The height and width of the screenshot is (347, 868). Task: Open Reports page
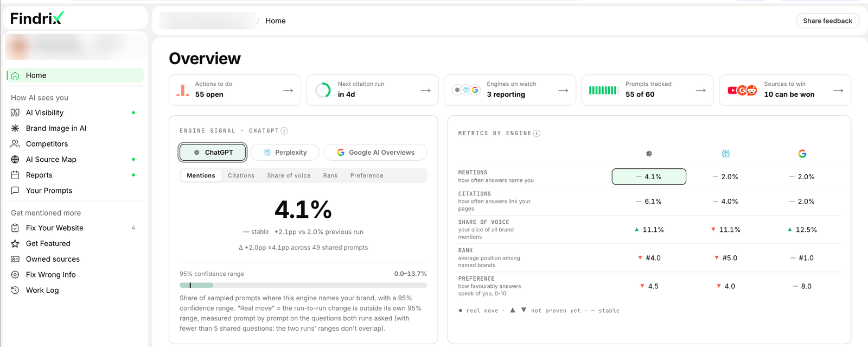[x=75, y=175]
